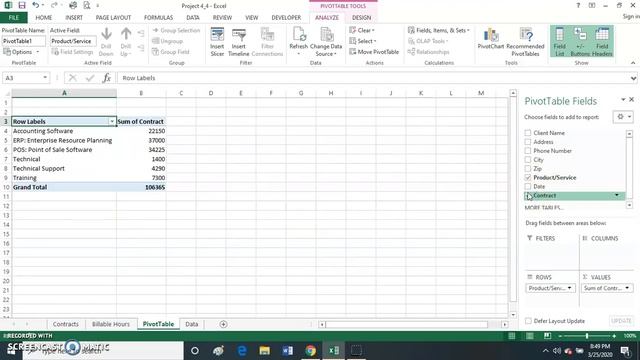Click the Drill Down icon

pos(106,42)
